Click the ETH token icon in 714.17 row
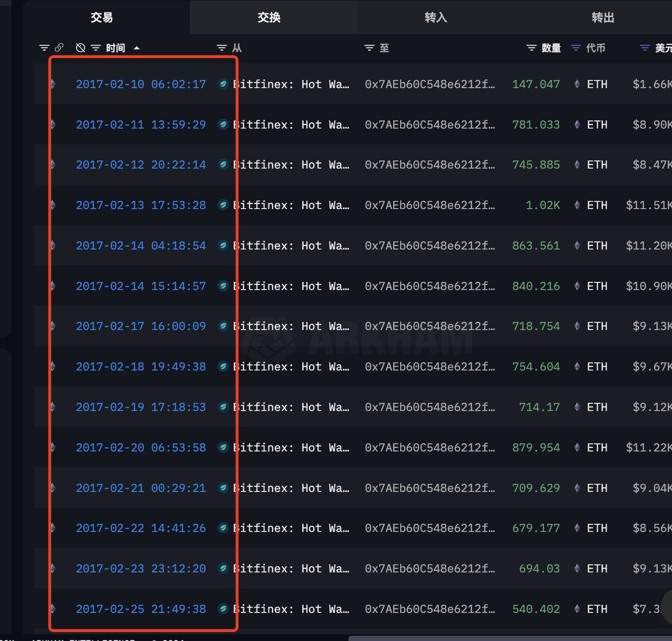 point(577,407)
